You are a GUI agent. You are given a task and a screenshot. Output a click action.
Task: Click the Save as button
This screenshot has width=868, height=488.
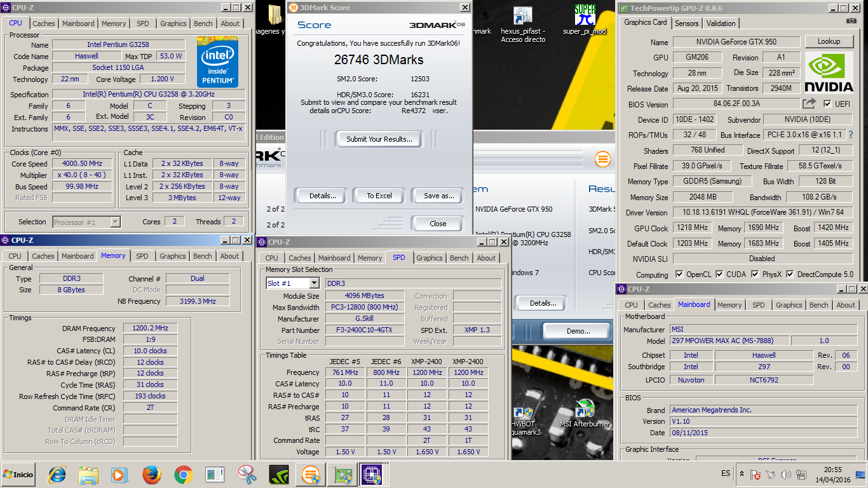(439, 196)
